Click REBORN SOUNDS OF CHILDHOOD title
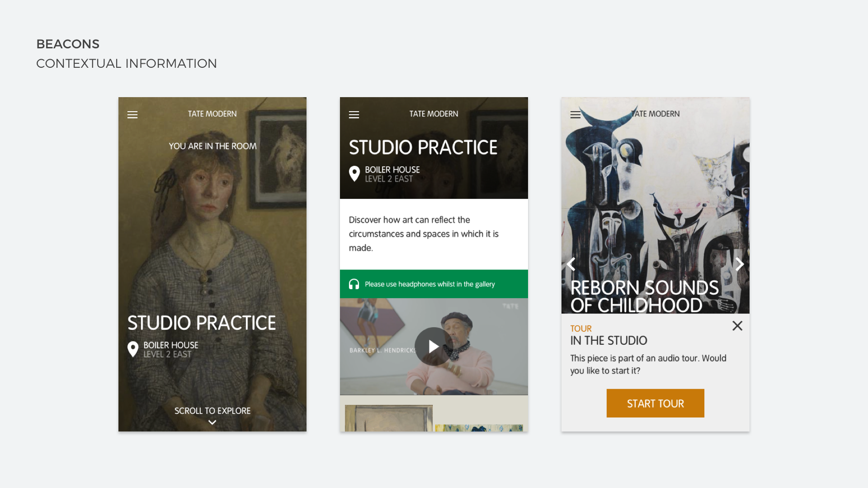The height and width of the screenshot is (488, 868). 645,296
